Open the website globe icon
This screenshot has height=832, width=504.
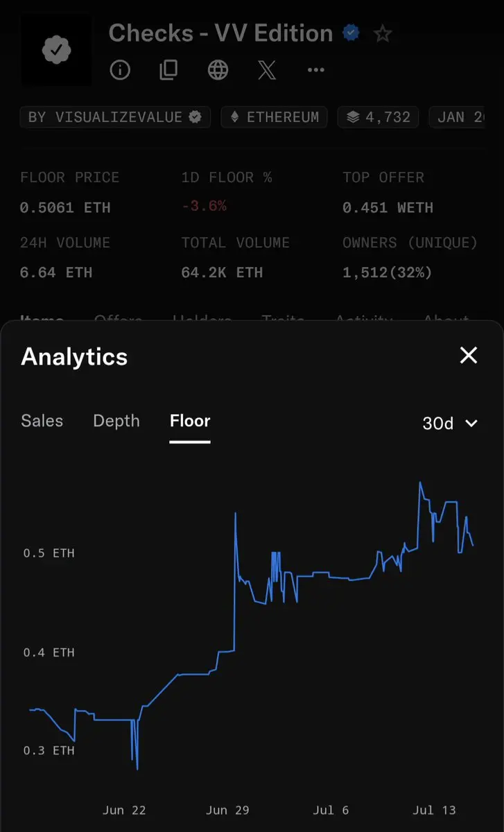click(x=218, y=70)
